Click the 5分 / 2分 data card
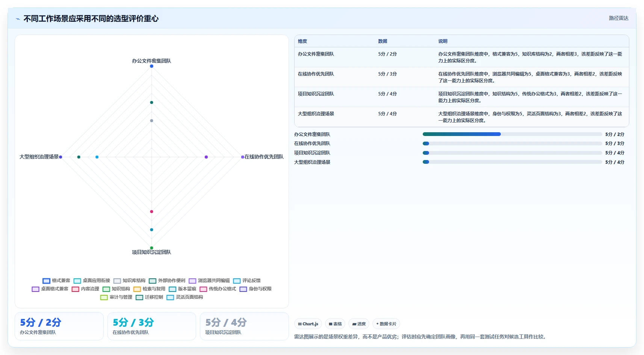The image size is (644, 355). tap(59, 326)
